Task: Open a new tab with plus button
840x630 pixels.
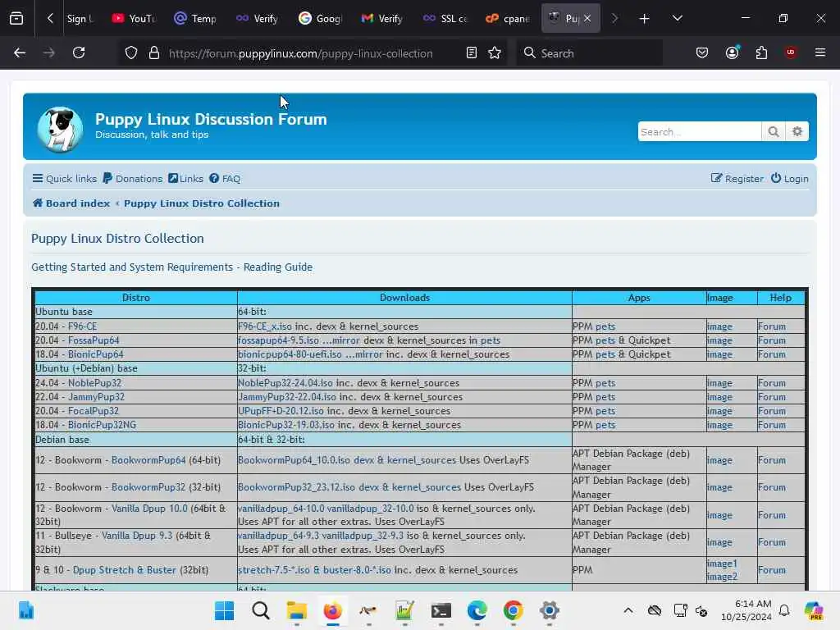Action: pyautogui.click(x=645, y=19)
